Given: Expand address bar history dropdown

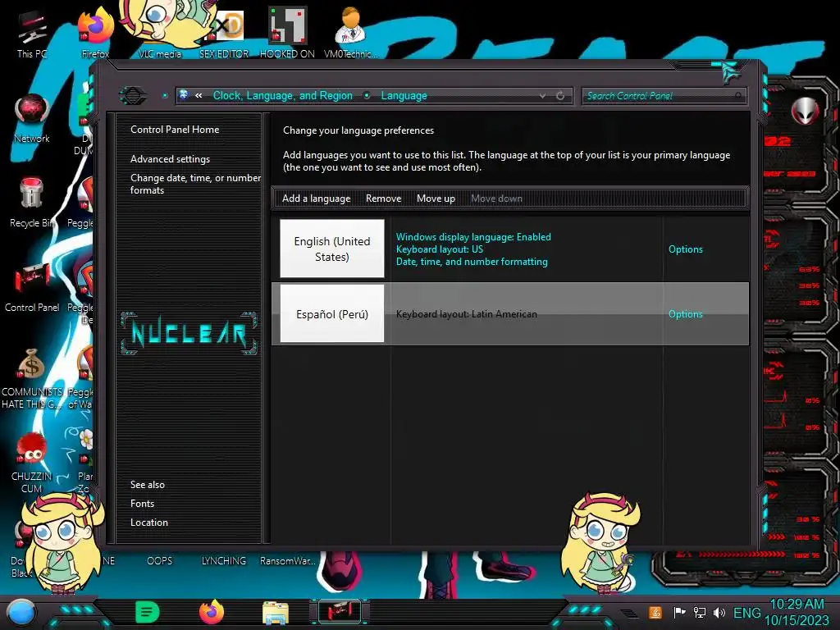Looking at the screenshot, I should coord(543,96).
